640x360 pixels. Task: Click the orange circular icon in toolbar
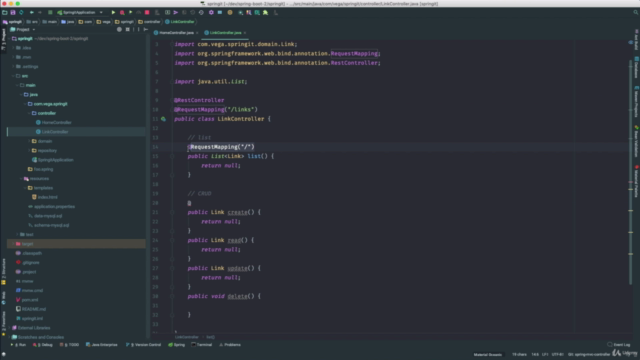coord(230,13)
